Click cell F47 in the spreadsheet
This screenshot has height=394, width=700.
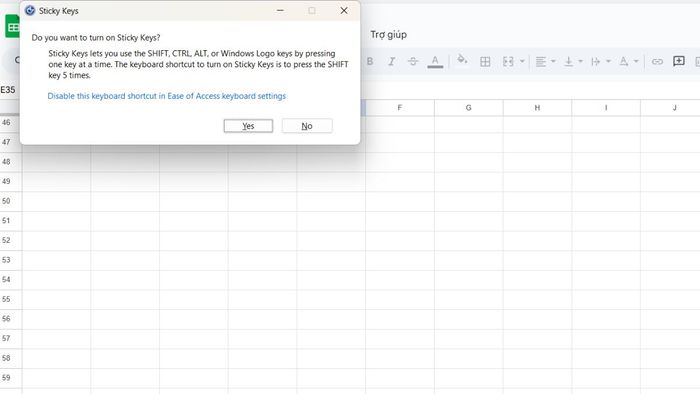pyautogui.click(x=400, y=142)
